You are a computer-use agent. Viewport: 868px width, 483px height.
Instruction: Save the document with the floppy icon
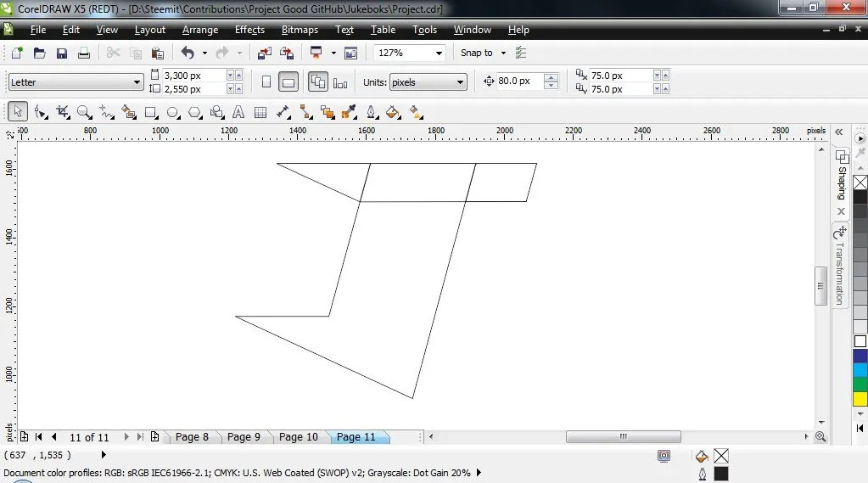pyautogui.click(x=61, y=53)
